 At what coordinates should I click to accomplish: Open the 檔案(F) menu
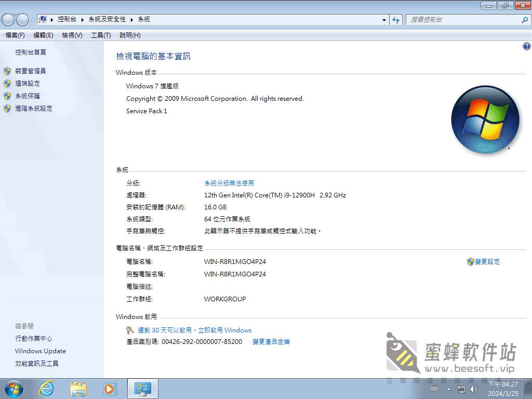15,35
